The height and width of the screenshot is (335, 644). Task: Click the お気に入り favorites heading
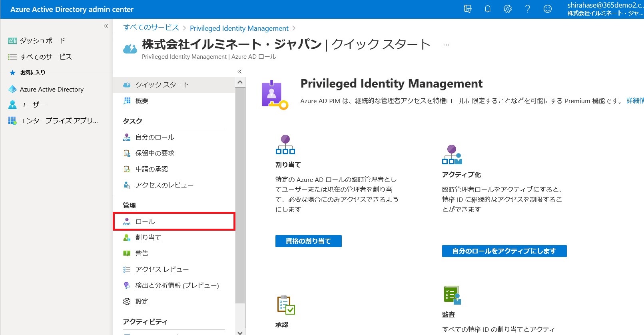tap(33, 72)
